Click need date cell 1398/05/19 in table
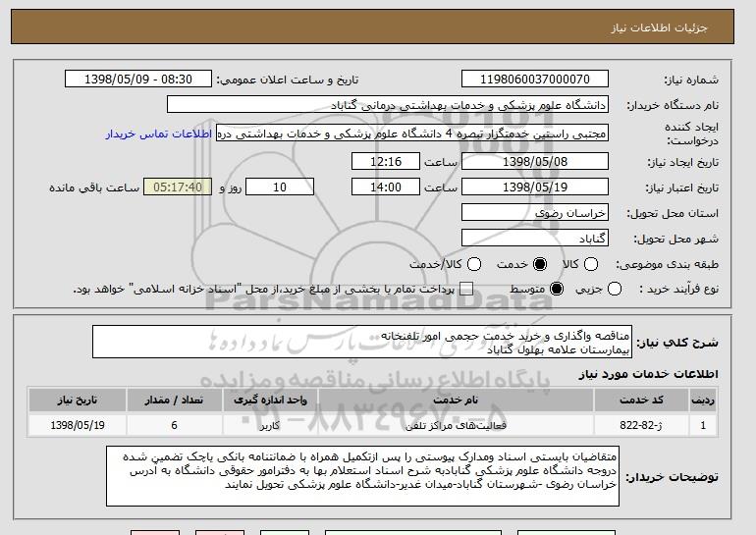 [78, 426]
